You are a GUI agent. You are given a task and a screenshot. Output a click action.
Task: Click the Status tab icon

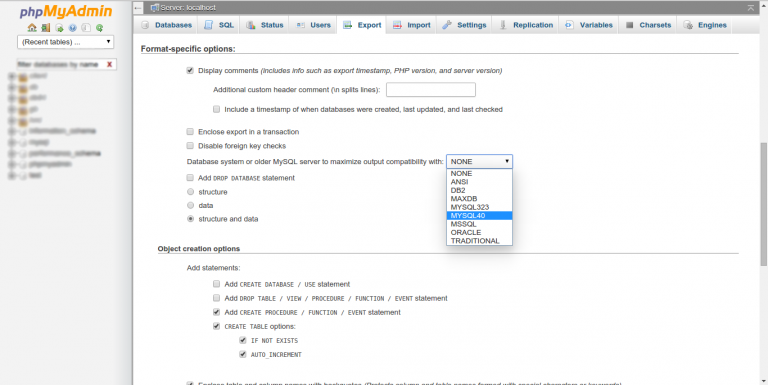pyautogui.click(x=251, y=25)
